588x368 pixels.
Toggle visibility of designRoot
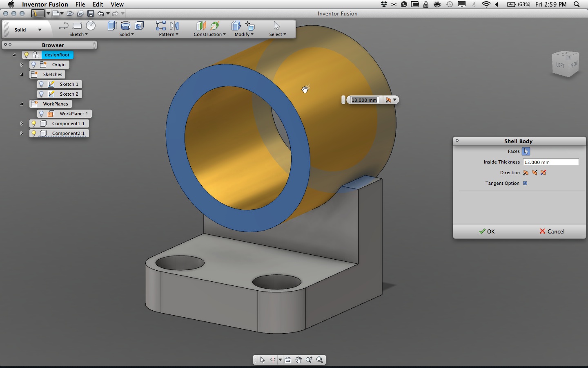[26, 55]
